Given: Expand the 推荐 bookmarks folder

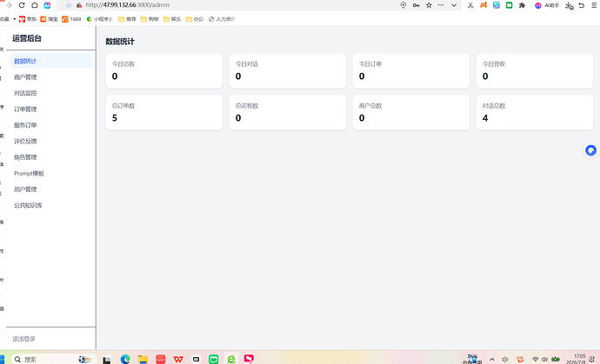Looking at the screenshot, I should coord(127,19).
